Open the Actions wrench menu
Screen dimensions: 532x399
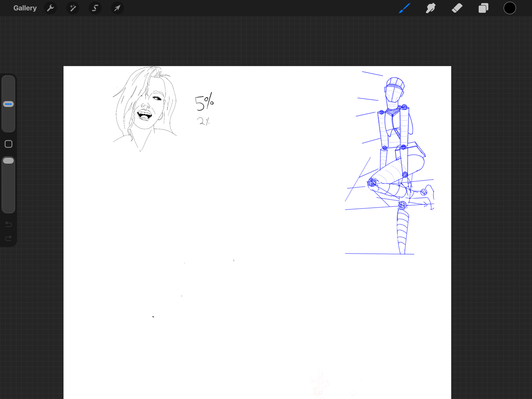51,8
